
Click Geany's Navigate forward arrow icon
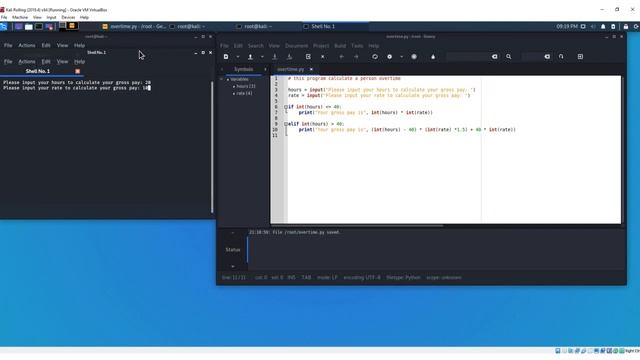[x=356, y=57]
